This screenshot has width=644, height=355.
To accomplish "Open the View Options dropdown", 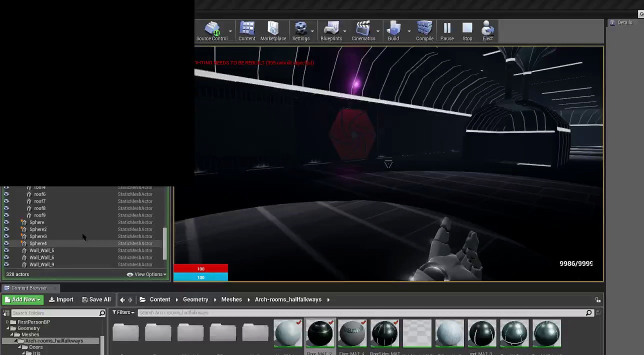I will point(146,274).
